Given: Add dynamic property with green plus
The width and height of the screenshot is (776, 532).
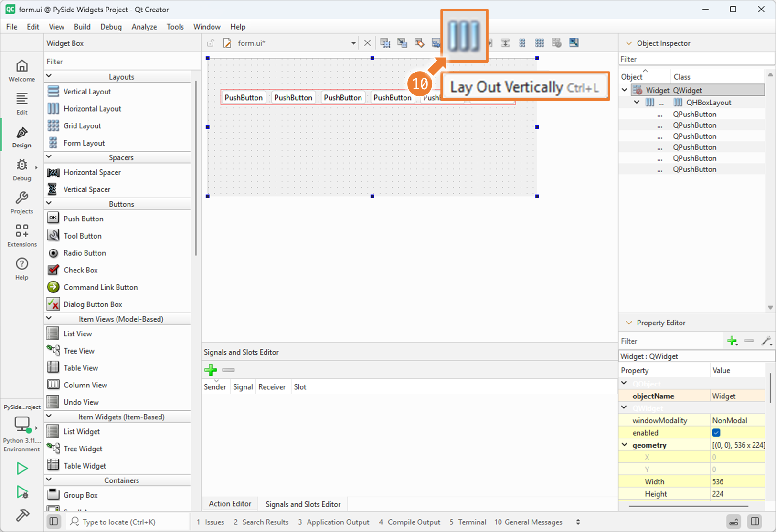Looking at the screenshot, I should [x=732, y=341].
